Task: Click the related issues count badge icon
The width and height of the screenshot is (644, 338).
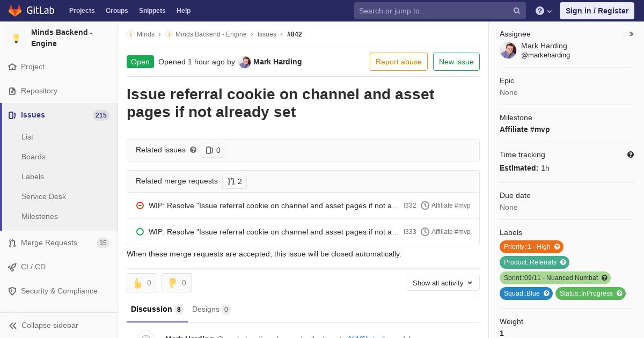Action: (209, 150)
